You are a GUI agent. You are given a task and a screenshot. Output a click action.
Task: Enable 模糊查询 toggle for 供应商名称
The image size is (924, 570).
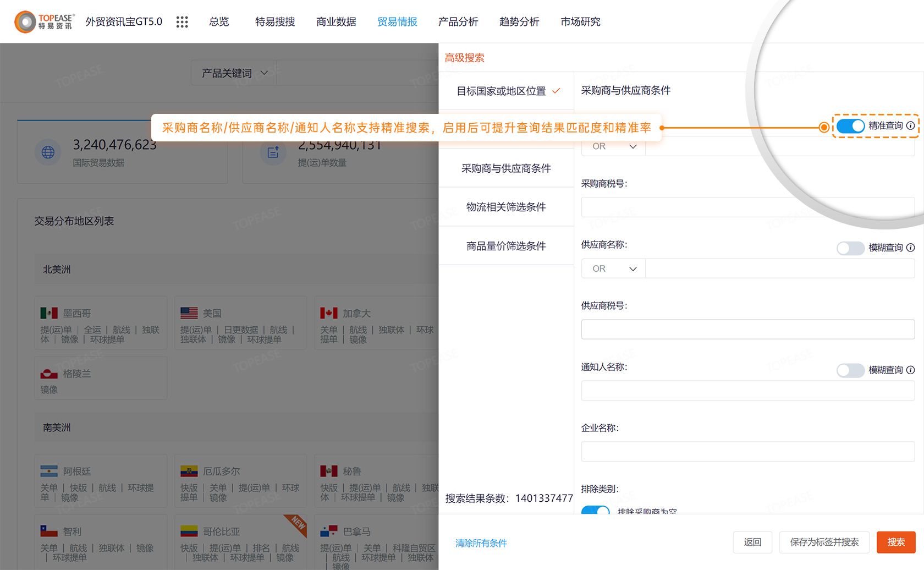coord(850,248)
